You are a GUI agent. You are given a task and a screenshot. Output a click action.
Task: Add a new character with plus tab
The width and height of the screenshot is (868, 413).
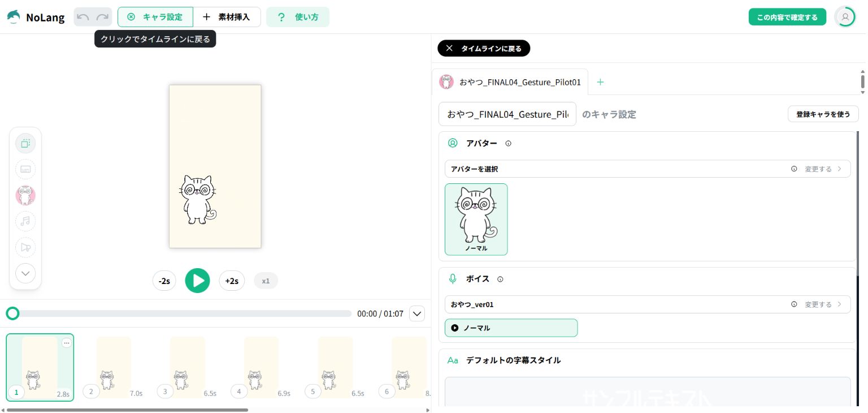pos(600,82)
